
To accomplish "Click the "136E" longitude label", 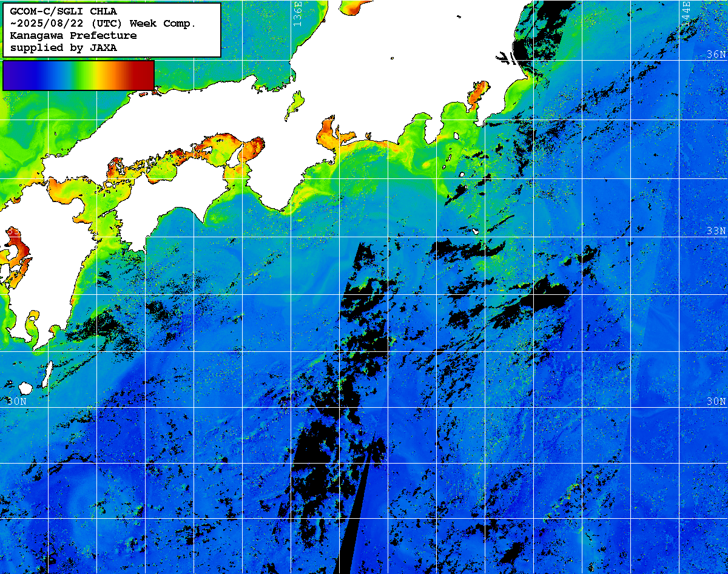I will click(297, 13).
